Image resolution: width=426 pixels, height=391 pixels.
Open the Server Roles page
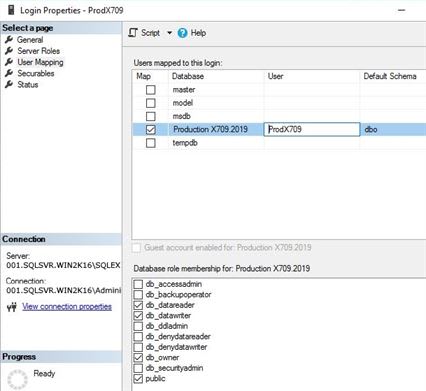[39, 51]
